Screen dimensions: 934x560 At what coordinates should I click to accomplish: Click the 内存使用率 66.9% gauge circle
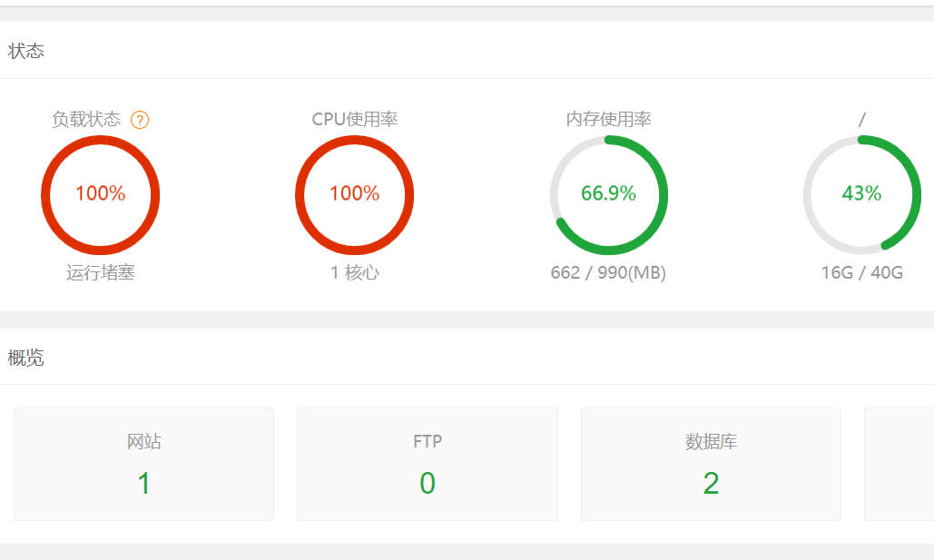tap(608, 195)
